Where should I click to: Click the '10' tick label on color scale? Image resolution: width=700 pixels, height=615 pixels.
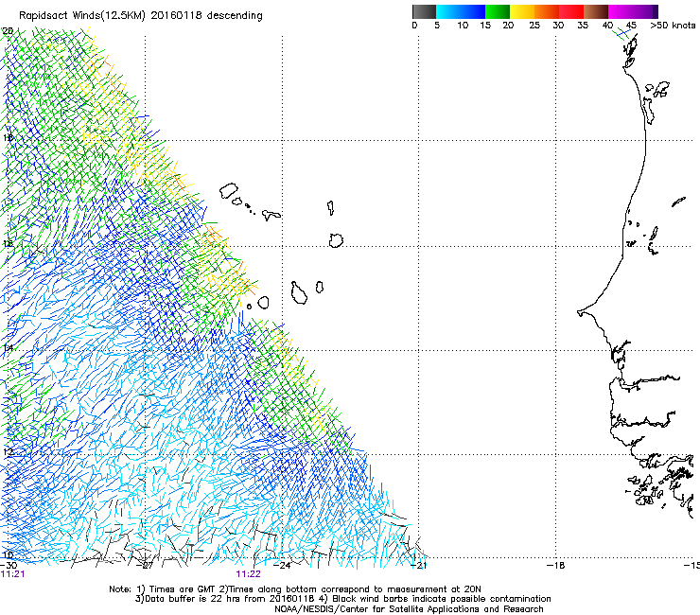point(463,26)
